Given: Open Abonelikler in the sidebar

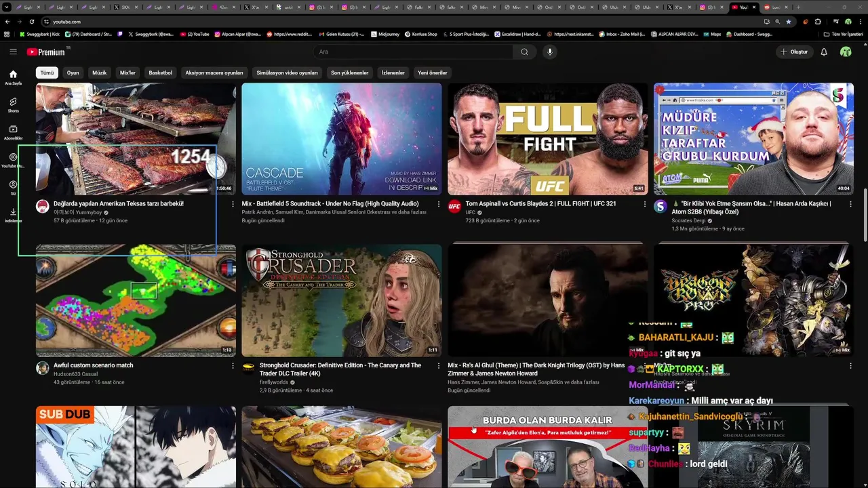Looking at the screenshot, I should [x=13, y=132].
